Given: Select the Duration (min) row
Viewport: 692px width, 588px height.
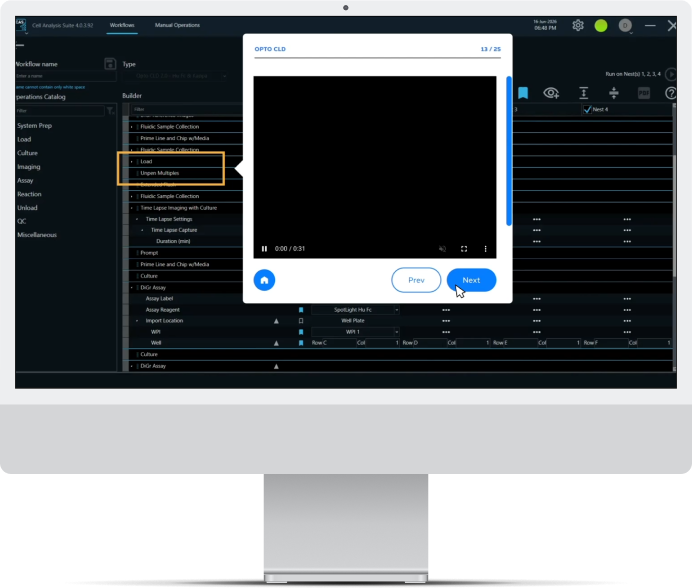Looking at the screenshot, I should tap(173, 241).
